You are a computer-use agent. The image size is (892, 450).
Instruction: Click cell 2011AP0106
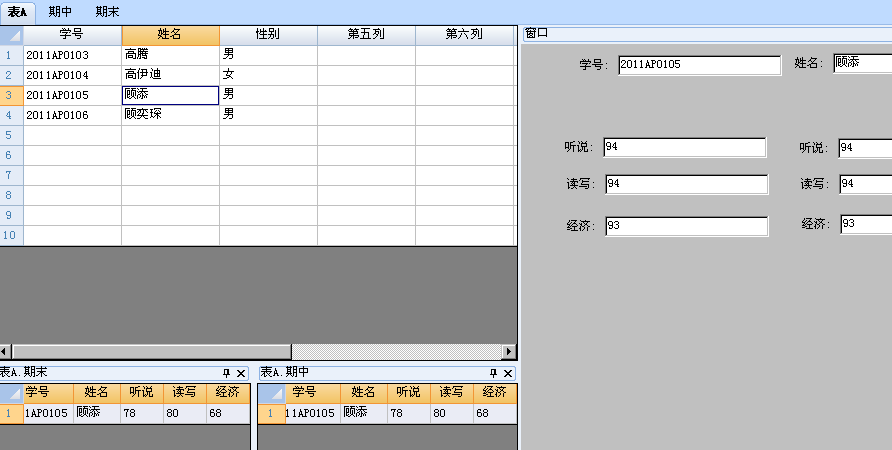tap(72, 115)
